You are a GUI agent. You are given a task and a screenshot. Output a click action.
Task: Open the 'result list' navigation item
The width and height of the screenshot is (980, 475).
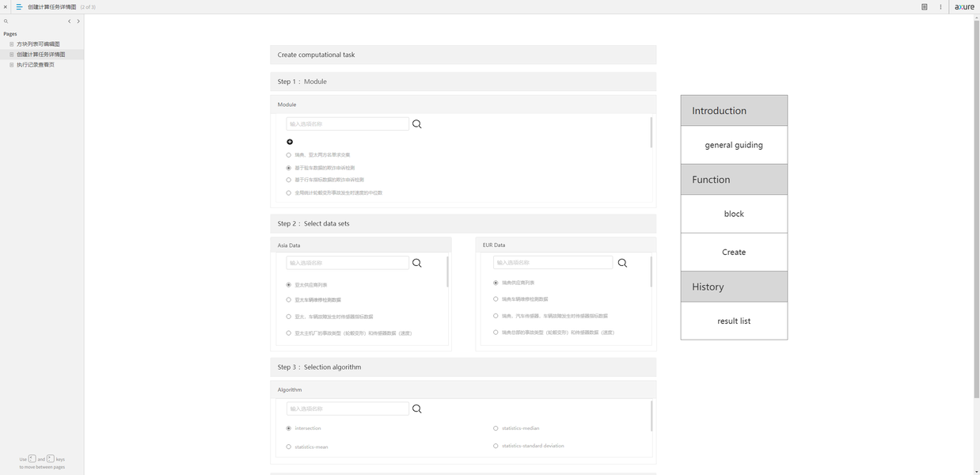(x=734, y=321)
